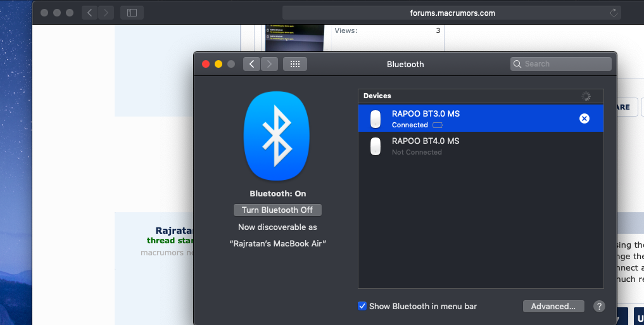This screenshot has width=644, height=325.
Task: Reload page icon in Safari address bar
Action: coord(614,13)
